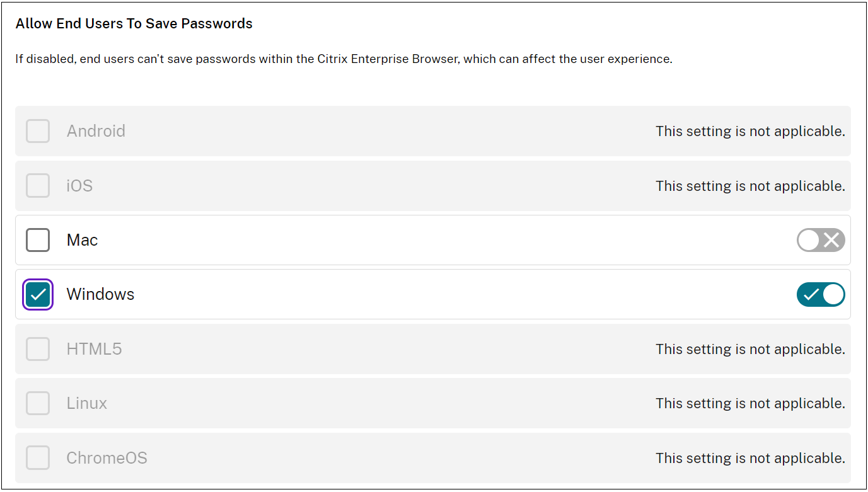Image resolution: width=868 pixels, height=492 pixels.
Task: Check the Mac checkbox
Action: (38, 240)
